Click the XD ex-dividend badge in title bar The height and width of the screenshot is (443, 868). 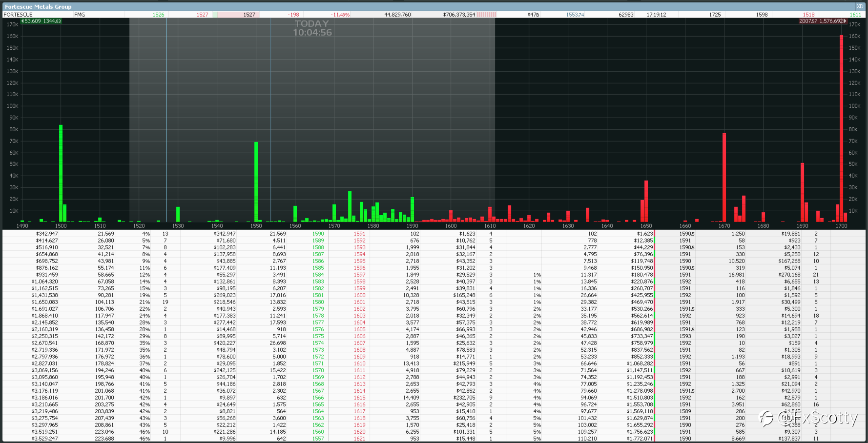pyautogui.click(x=860, y=6)
